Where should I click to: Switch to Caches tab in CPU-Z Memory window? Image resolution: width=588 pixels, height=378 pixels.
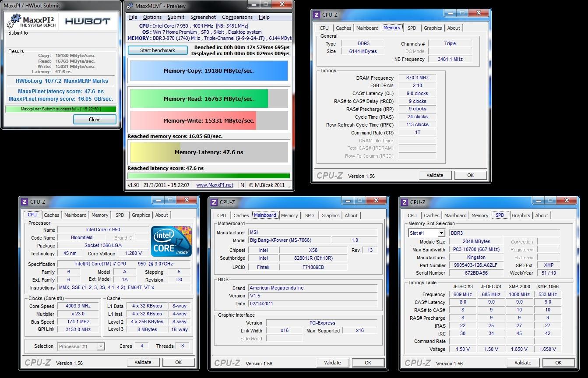(x=344, y=28)
